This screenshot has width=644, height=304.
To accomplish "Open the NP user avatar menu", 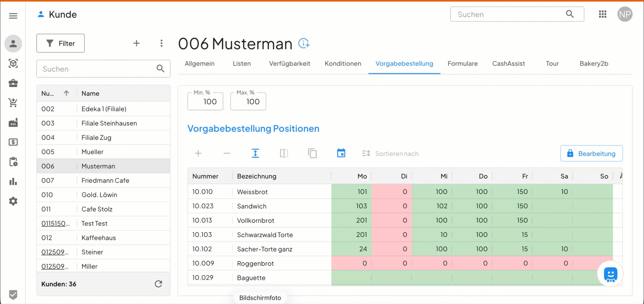I will click(625, 14).
